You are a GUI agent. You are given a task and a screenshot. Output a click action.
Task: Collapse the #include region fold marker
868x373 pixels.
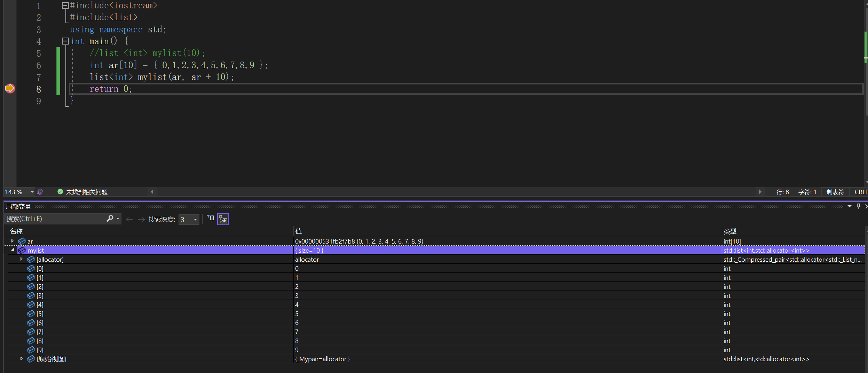65,5
